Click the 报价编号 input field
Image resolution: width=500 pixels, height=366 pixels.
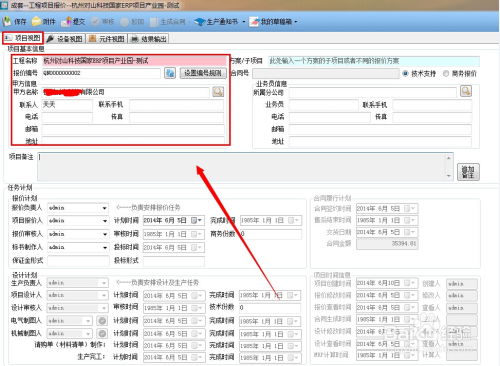pyautogui.click(x=101, y=73)
